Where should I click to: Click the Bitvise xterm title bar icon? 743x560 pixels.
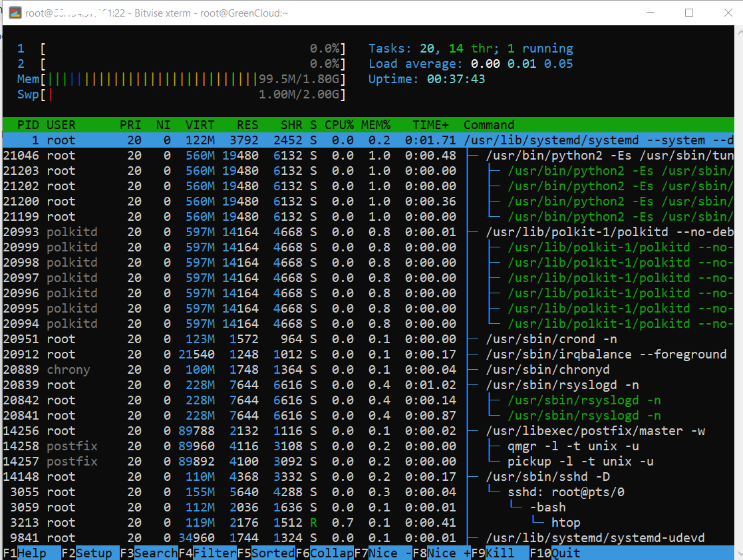pos(15,13)
